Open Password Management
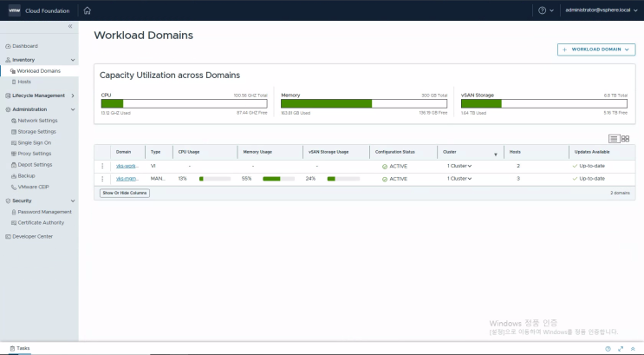The width and height of the screenshot is (644, 355). 42,212
